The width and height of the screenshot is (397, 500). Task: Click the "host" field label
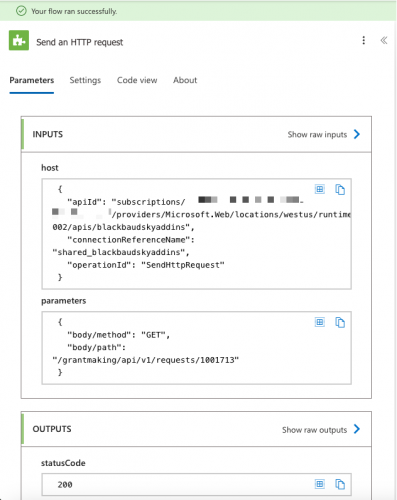coord(50,168)
